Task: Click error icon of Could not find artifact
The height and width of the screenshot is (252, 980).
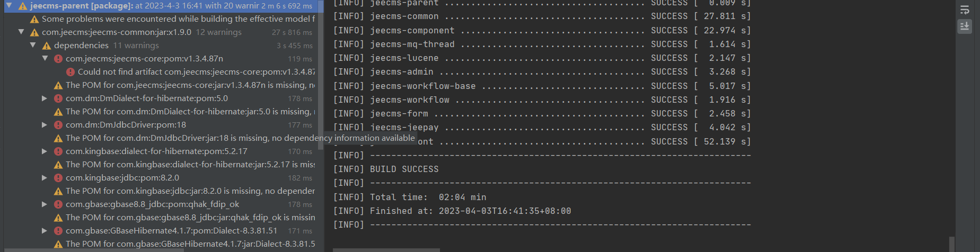Action: tap(70, 72)
